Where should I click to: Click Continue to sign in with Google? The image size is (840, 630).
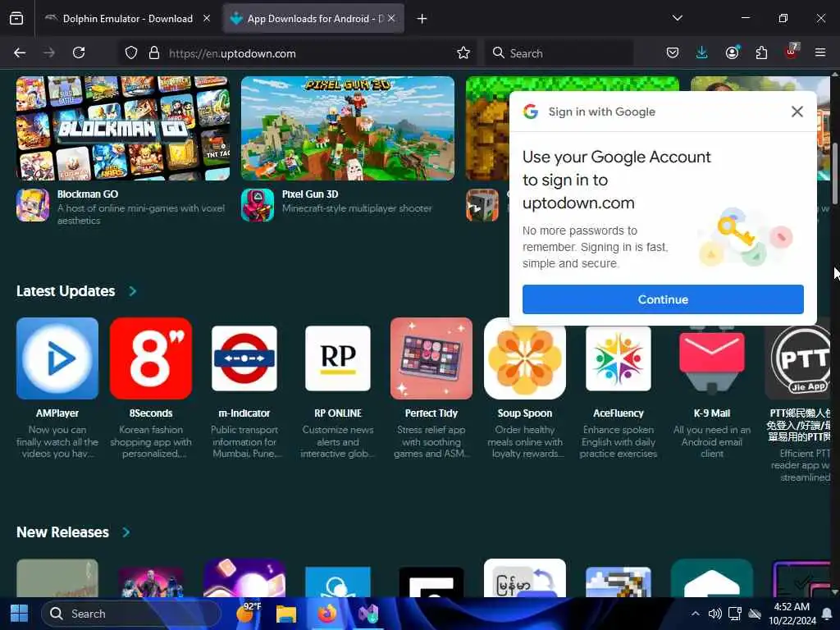pos(663,299)
